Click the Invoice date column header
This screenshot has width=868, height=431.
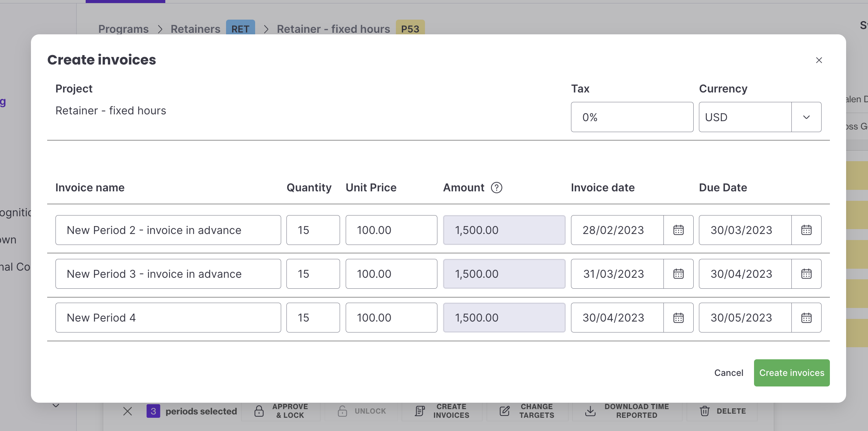click(603, 188)
